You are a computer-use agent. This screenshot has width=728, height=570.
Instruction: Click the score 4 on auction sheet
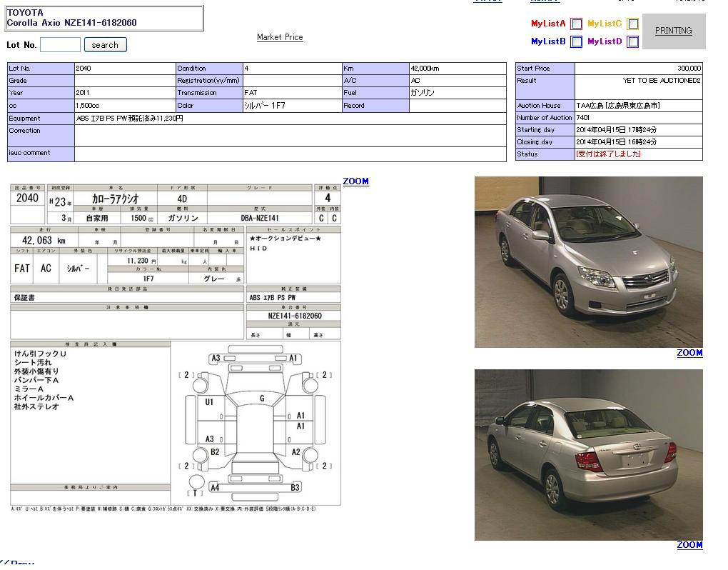click(x=328, y=198)
